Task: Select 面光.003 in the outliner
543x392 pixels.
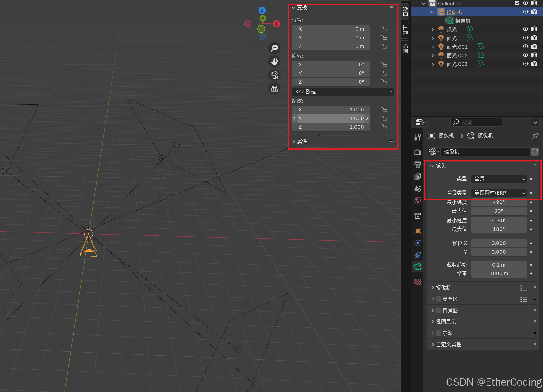Action: click(x=457, y=64)
